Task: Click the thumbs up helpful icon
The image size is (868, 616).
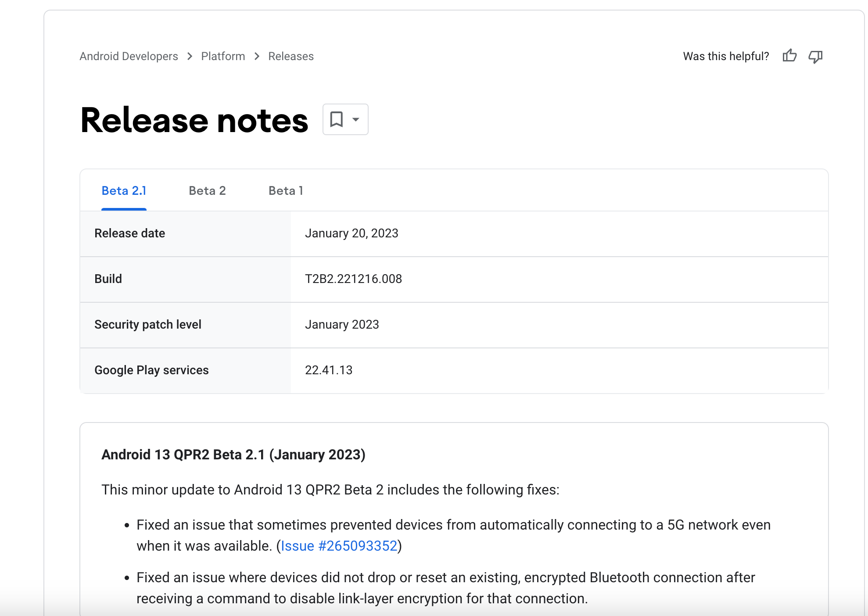Action: [789, 56]
